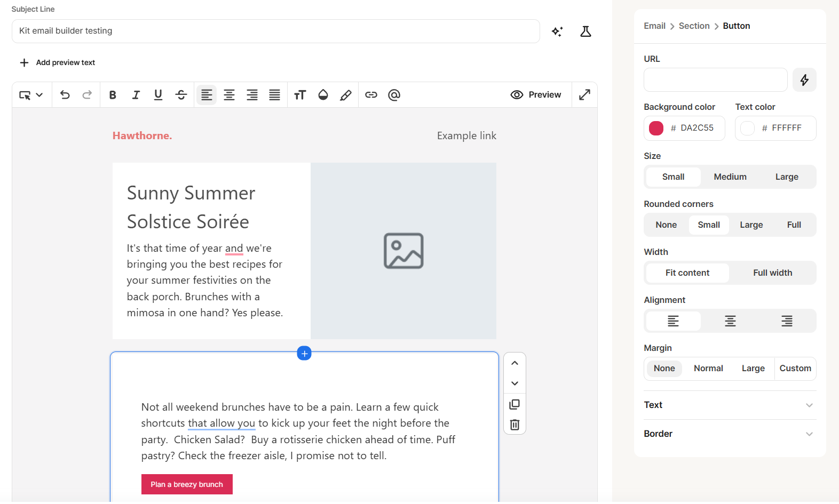This screenshot has width=839, height=504.
Task: Expand the Text settings section
Action: point(730,405)
